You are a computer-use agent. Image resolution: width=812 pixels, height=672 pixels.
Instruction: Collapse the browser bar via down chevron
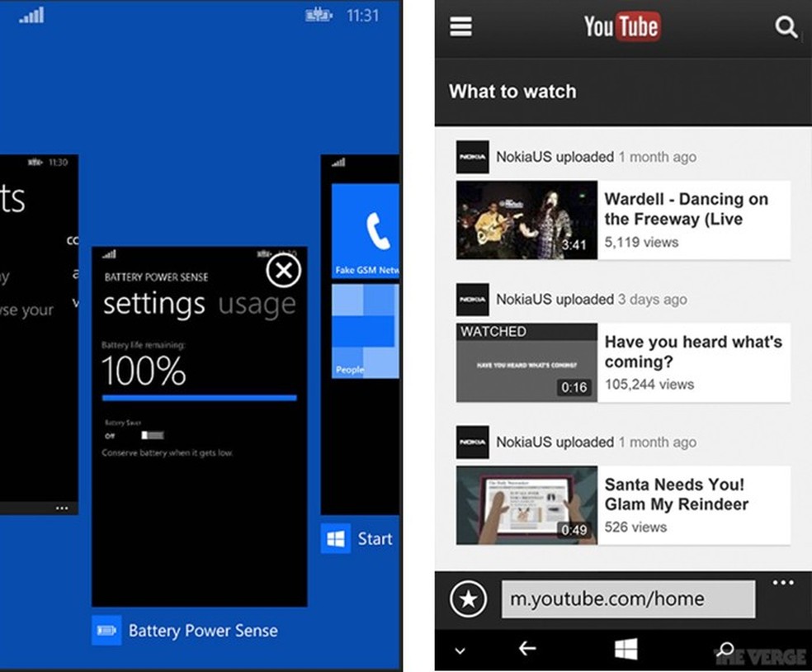[461, 650]
